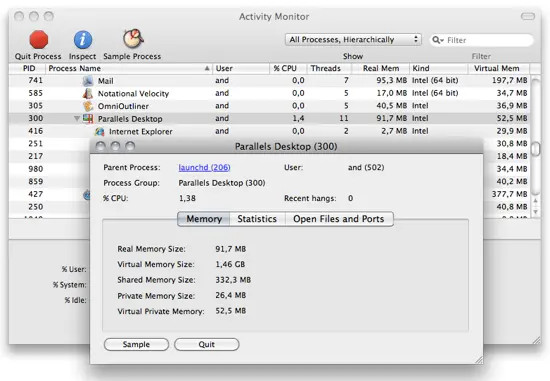This screenshot has width=550, height=381.
Task: Click the Virtual Memory Size value 1,46 GB
Action: coord(230,264)
